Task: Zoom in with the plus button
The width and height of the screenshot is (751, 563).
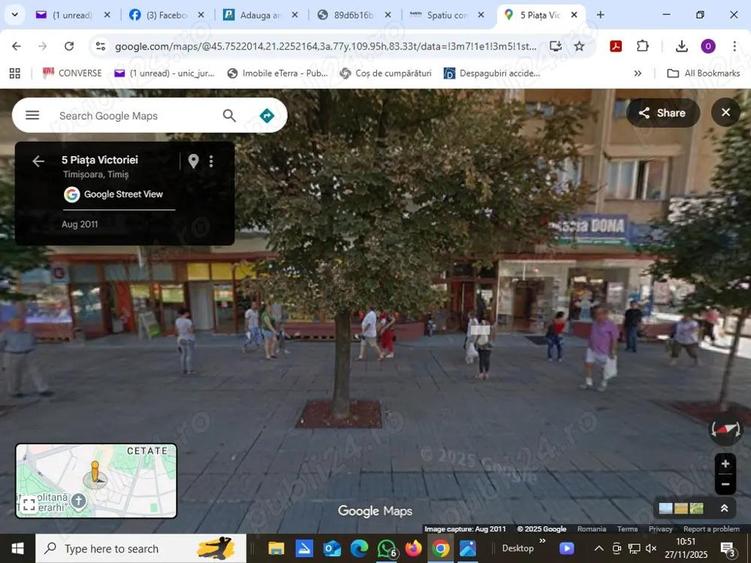Action: click(x=725, y=463)
